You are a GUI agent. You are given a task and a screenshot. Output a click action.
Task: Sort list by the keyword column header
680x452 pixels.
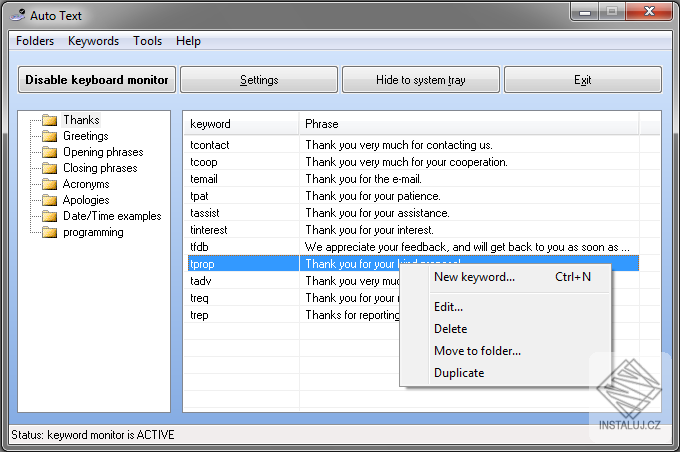(x=240, y=124)
